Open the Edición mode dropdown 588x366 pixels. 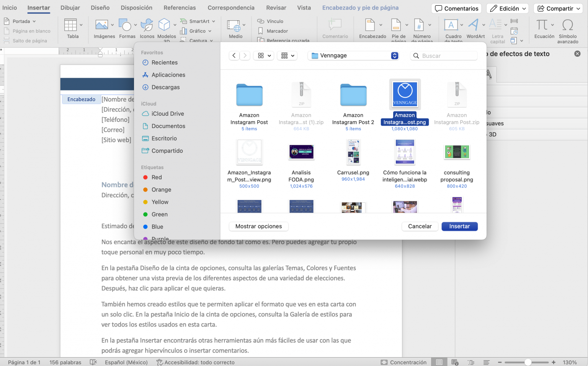(x=507, y=8)
